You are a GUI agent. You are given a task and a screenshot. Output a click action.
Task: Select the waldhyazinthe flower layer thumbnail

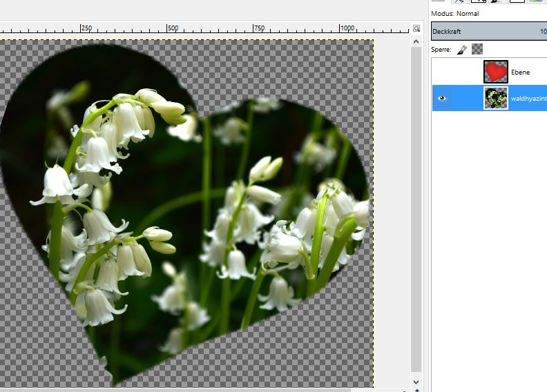pos(496,98)
